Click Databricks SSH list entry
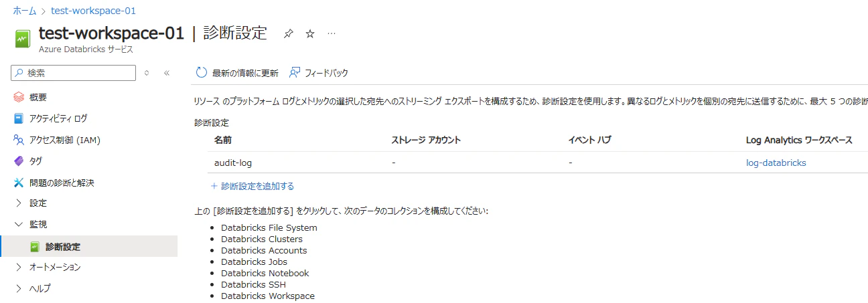Image resolution: width=868 pixels, height=303 pixels. click(x=253, y=284)
